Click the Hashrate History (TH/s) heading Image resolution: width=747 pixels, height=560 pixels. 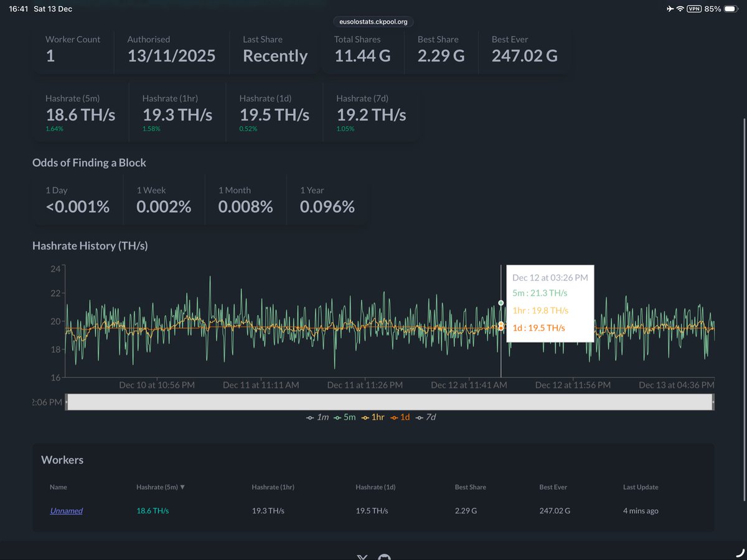tap(90, 246)
